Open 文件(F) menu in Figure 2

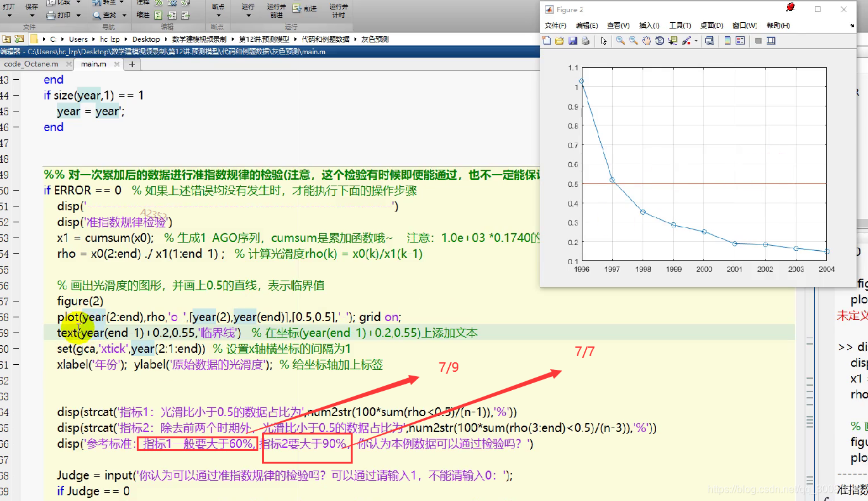[x=556, y=25]
